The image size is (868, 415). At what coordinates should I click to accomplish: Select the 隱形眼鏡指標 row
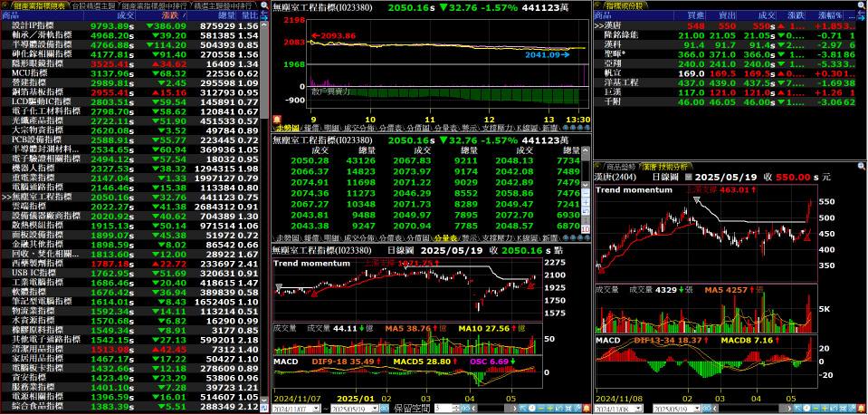tap(130, 63)
